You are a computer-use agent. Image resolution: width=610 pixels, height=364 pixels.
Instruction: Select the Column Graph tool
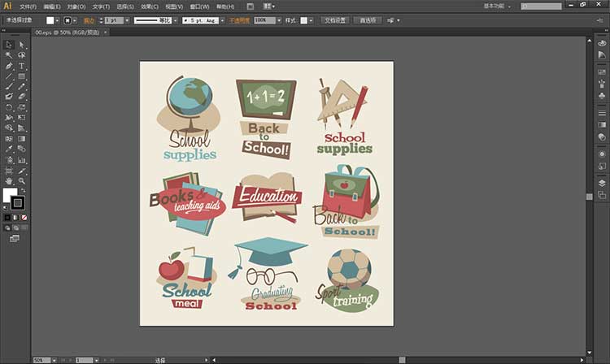click(21, 160)
